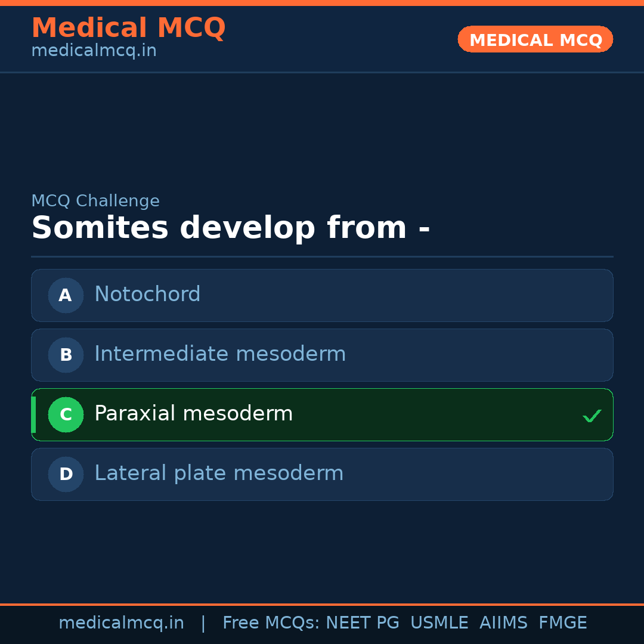644x644 pixels.
Task: Click the question text 'Somites develop from'
Action: [230, 228]
